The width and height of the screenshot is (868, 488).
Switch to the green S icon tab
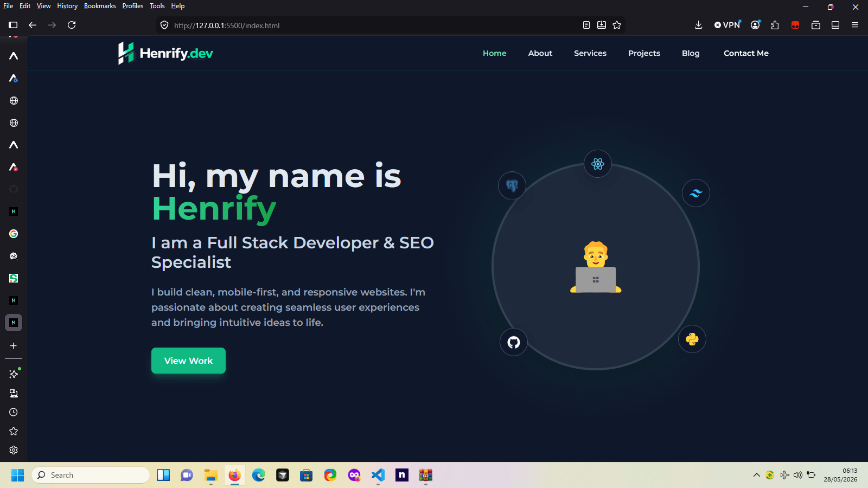(14, 278)
